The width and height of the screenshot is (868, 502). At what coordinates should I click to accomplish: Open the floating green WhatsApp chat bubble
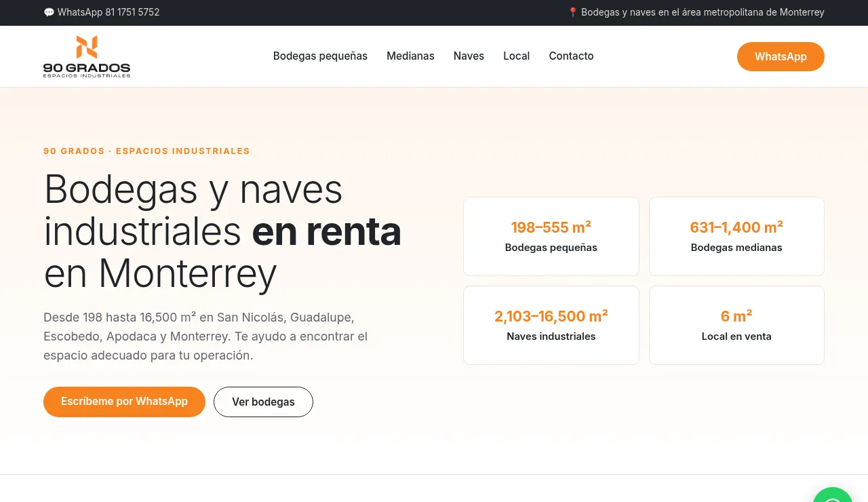832,495
